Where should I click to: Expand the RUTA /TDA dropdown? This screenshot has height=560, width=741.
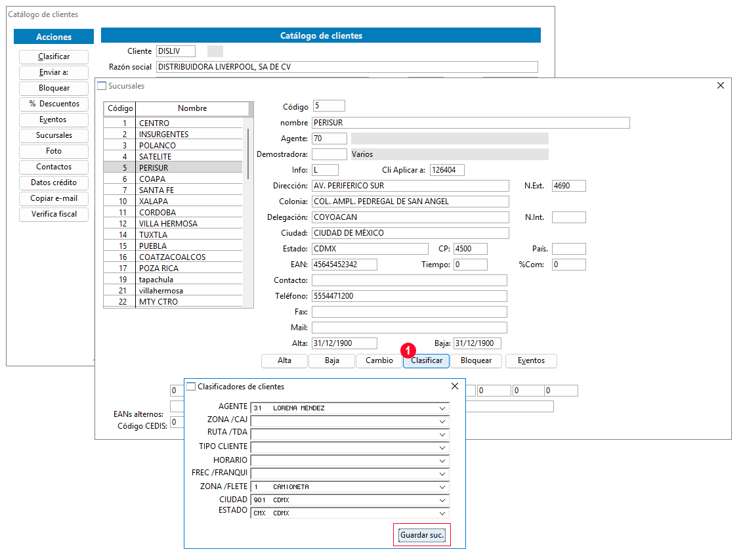coord(442,435)
